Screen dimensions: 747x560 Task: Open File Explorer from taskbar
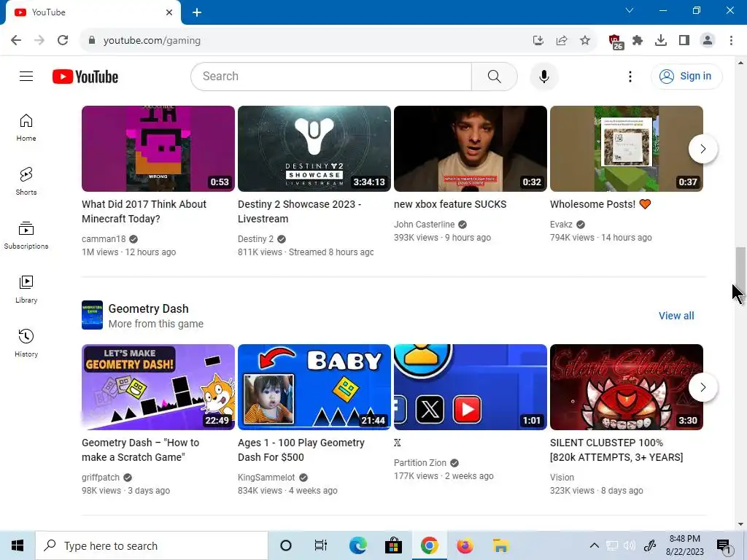(500, 545)
